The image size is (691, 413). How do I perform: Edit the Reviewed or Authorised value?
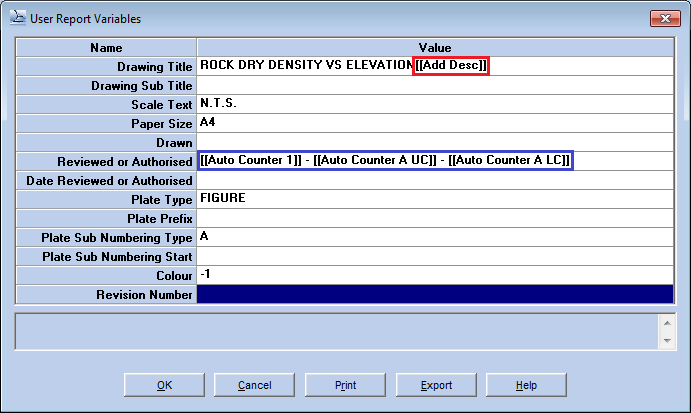(385, 161)
